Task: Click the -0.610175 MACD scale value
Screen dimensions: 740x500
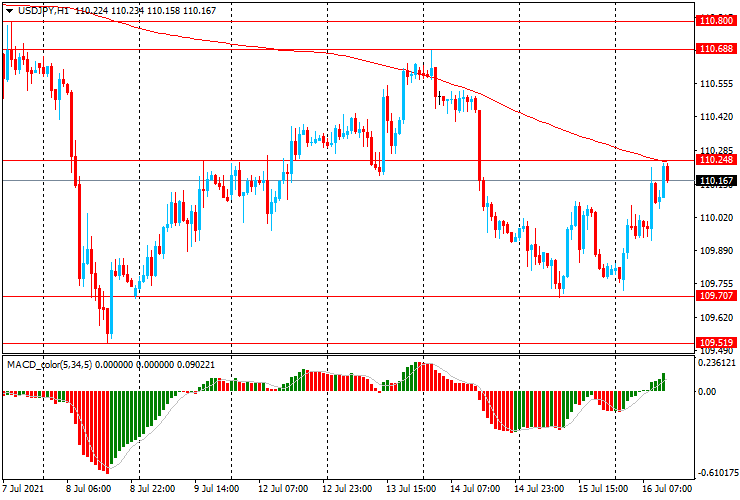Action: pos(716,473)
